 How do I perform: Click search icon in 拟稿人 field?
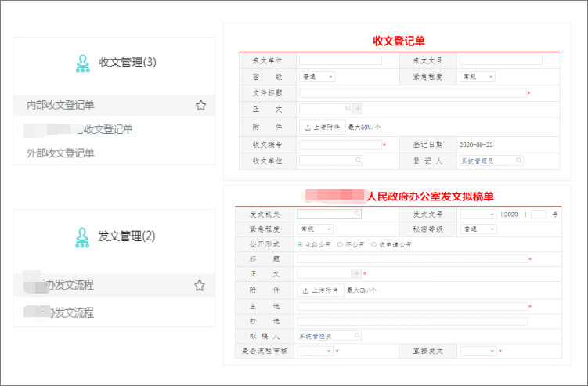tap(357, 335)
